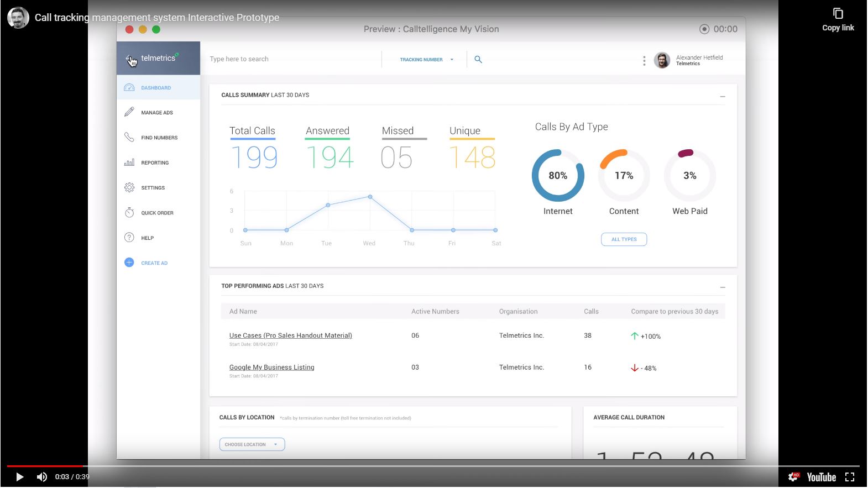Click the Settings gear icon in sidebar

pyautogui.click(x=129, y=187)
